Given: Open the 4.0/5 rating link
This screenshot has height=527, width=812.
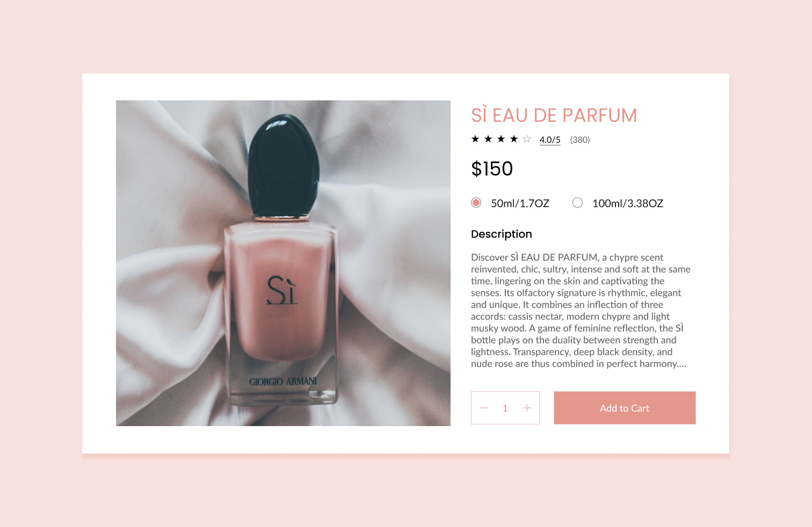Looking at the screenshot, I should point(550,140).
